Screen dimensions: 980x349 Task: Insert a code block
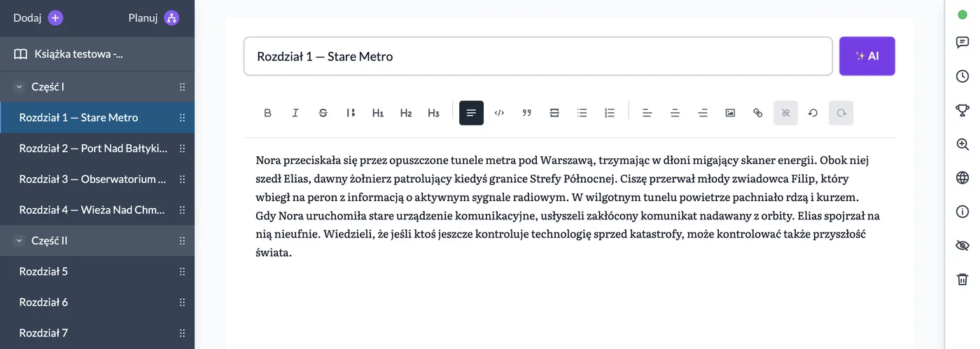pyautogui.click(x=499, y=113)
